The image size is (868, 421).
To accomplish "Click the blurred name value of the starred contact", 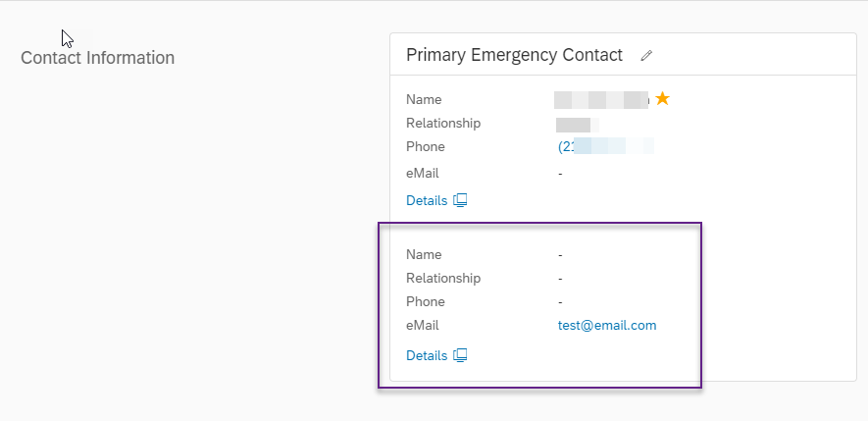I will [x=602, y=100].
